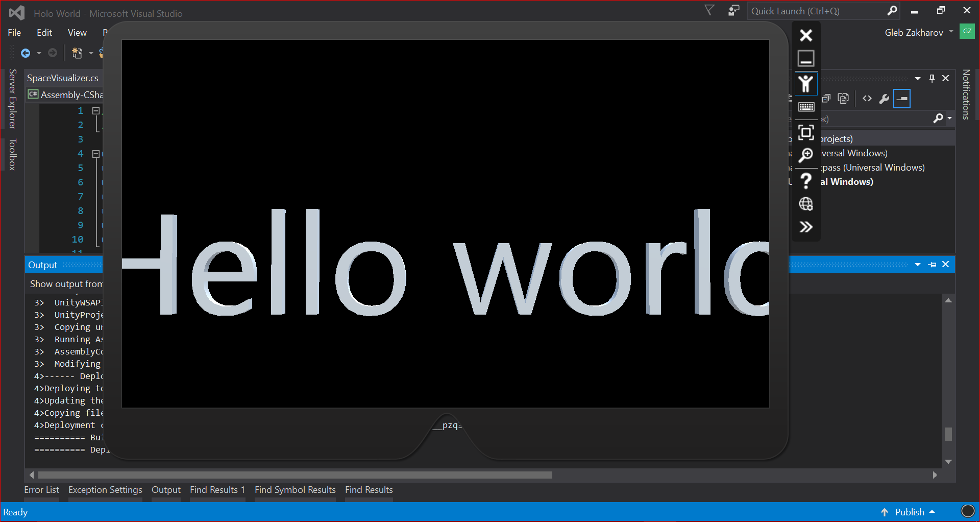Click the search magnifier in Solution Explorer search box
The height and width of the screenshot is (522, 980).
[x=938, y=118]
